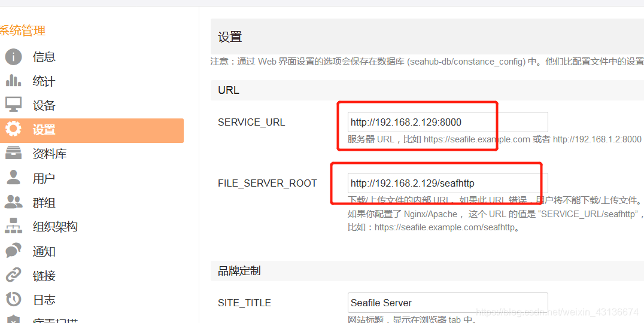Click the FILE_SERVER_ROOT label
Viewport: 644px width, 323px height.
pos(268,184)
